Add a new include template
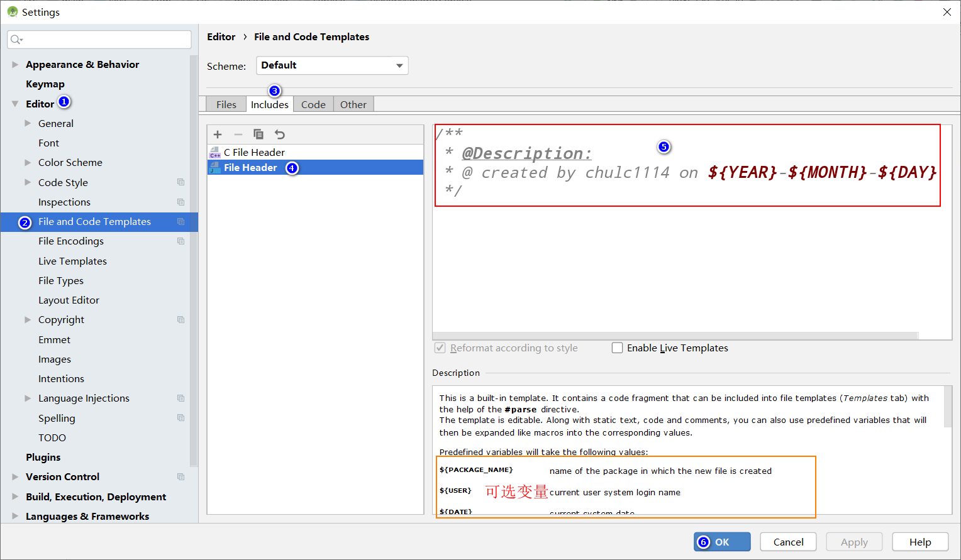Image resolution: width=961 pixels, height=560 pixels. tap(218, 135)
